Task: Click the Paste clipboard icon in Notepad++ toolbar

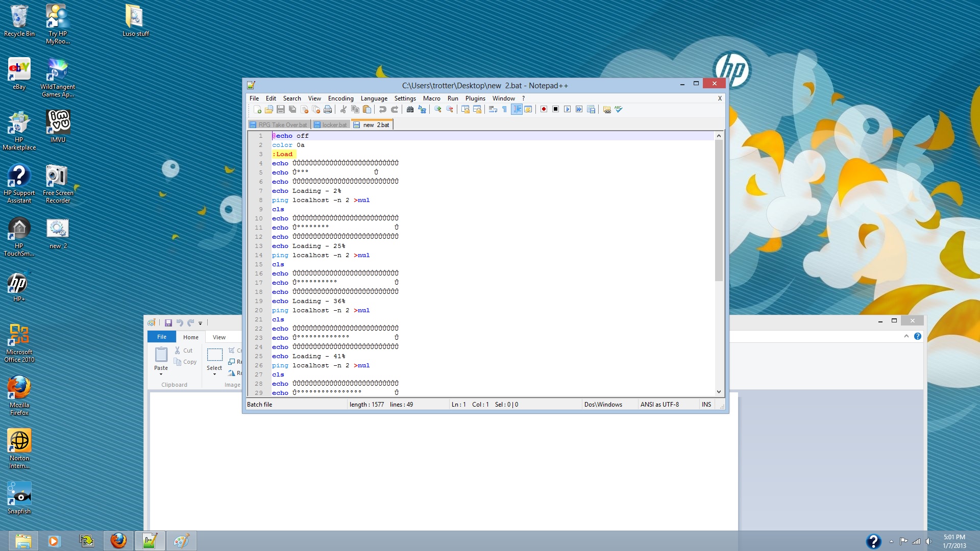Action: coord(367,109)
